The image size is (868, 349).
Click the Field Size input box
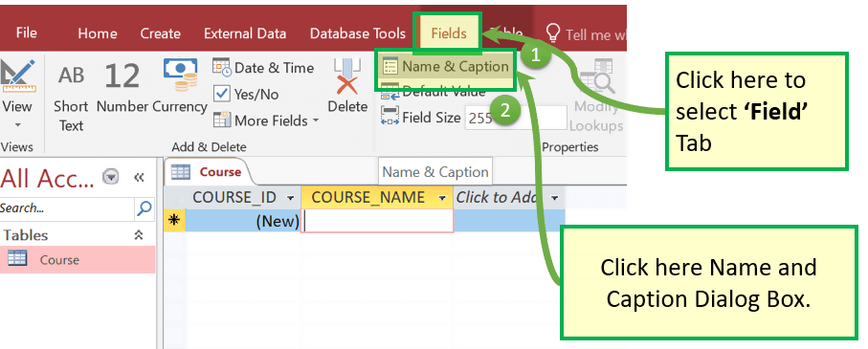[x=516, y=118]
